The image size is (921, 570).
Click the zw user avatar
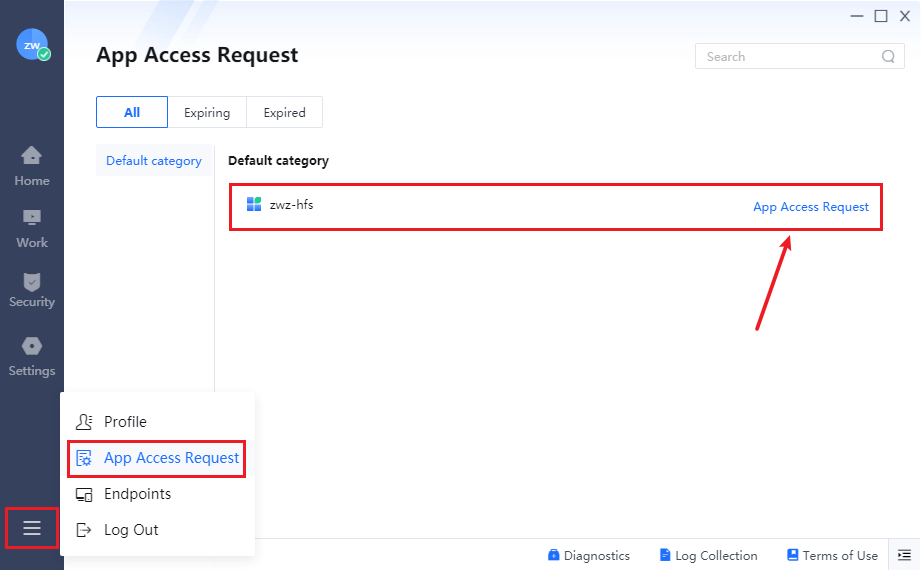coord(32,45)
